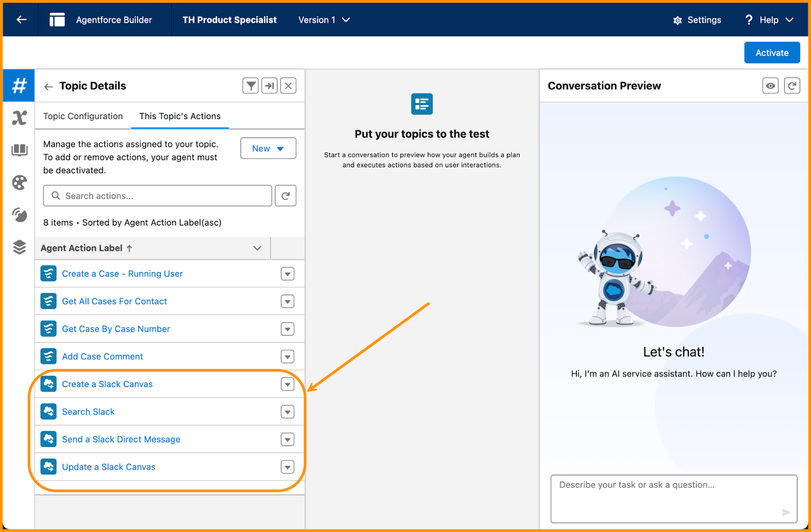The height and width of the screenshot is (532, 811).
Task: Open the Search Slack link
Action: [88, 412]
